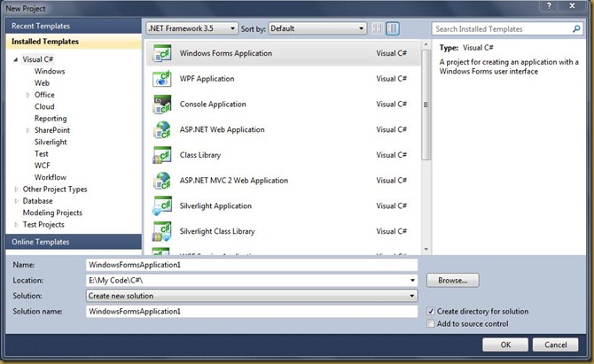This screenshot has height=364, width=594.
Task: Click the template list scroll down arrow
Action: point(426,250)
